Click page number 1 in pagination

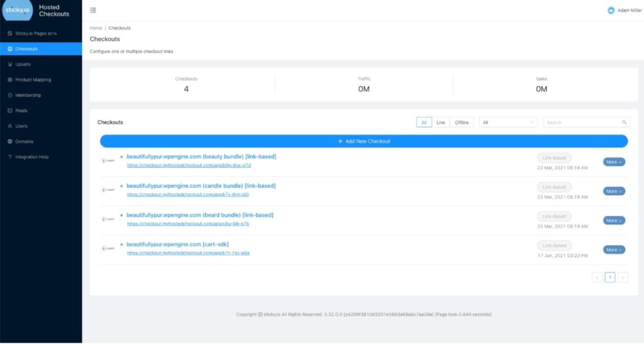(610, 277)
